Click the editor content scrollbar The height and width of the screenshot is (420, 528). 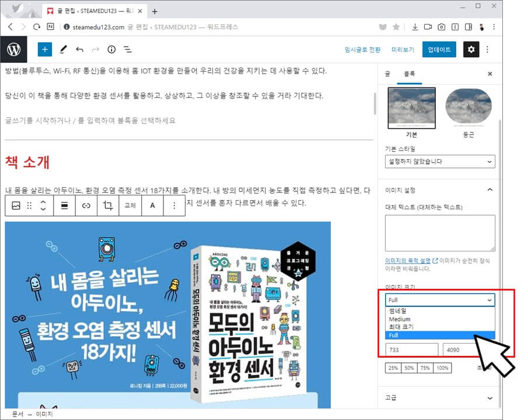click(x=375, y=104)
